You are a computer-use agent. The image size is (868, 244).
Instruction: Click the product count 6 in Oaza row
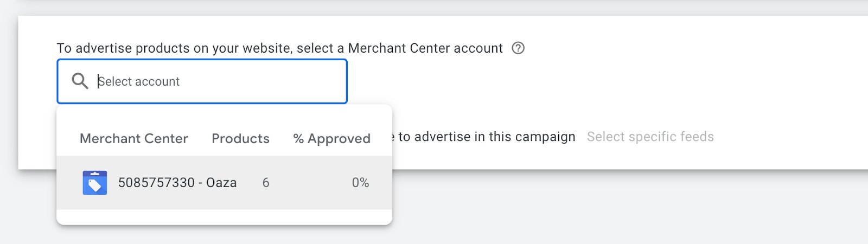[x=266, y=183]
